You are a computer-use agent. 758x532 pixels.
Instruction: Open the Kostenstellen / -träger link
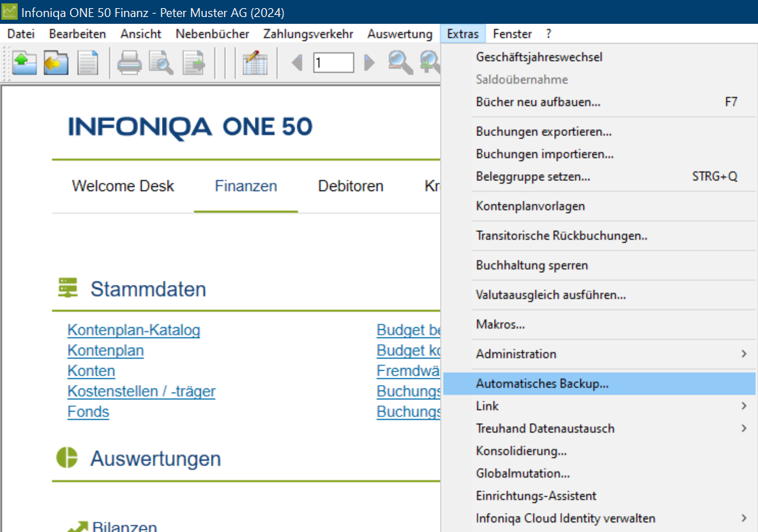coord(142,391)
